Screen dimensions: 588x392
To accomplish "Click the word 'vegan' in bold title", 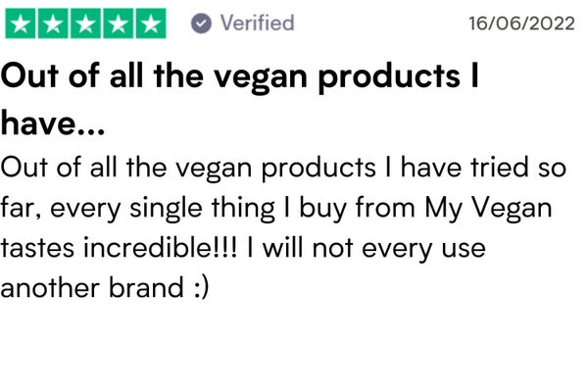I will pyautogui.click(x=261, y=78).
